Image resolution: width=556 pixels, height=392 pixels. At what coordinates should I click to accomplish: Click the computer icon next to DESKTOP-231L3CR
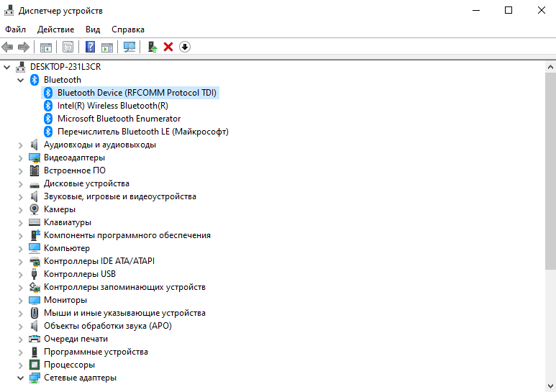pyautogui.click(x=21, y=67)
